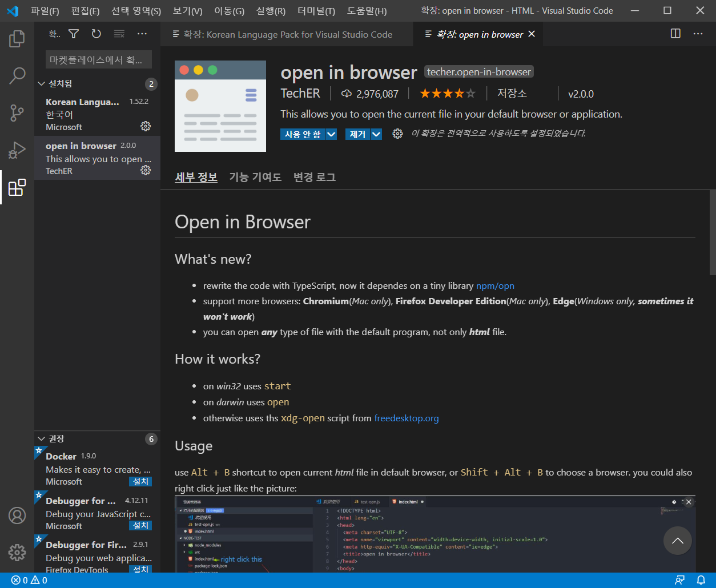Click the techer.open-in-browser identifier badge
Image resolution: width=716 pixels, height=588 pixels.
tap(479, 72)
